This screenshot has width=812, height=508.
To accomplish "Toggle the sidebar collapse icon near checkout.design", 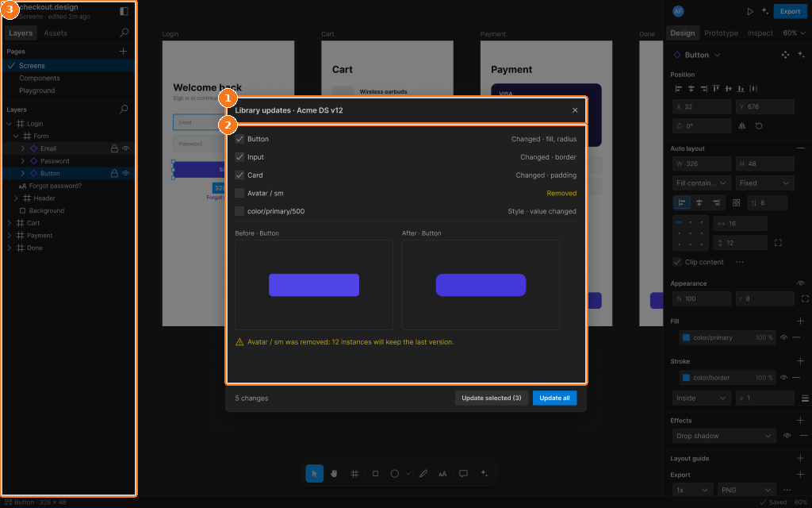I will pos(124,11).
